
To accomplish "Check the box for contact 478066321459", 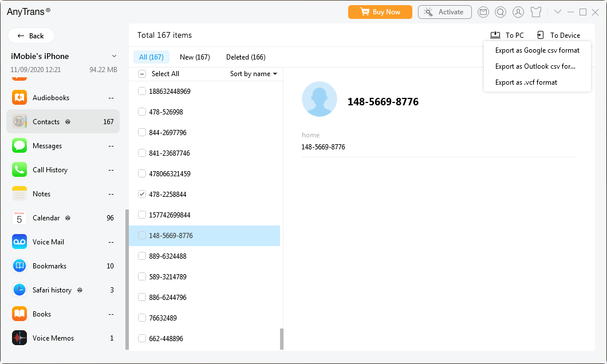I will click(x=142, y=173).
